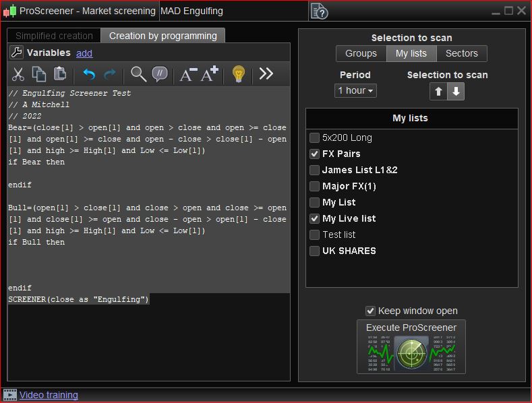The width and height of the screenshot is (532, 403).
Task: Check the 5x200 Long list
Action: (314, 137)
